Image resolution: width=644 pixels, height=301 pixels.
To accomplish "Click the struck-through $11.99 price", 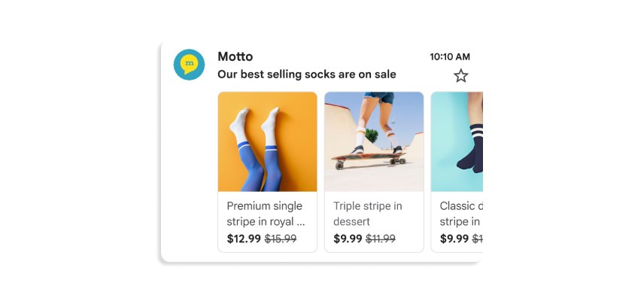I will point(380,239).
